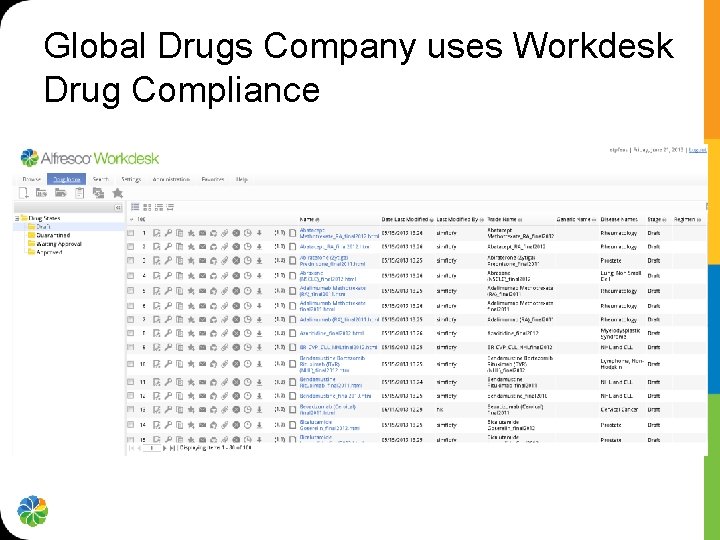Click the overlapping windows icon in the toolbar
The height and width of the screenshot is (540, 720).
pyautogui.click(x=98, y=193)
